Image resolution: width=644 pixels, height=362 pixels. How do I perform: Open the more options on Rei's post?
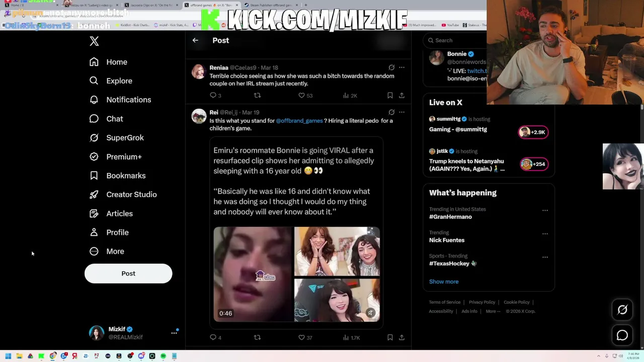point(401,112)
